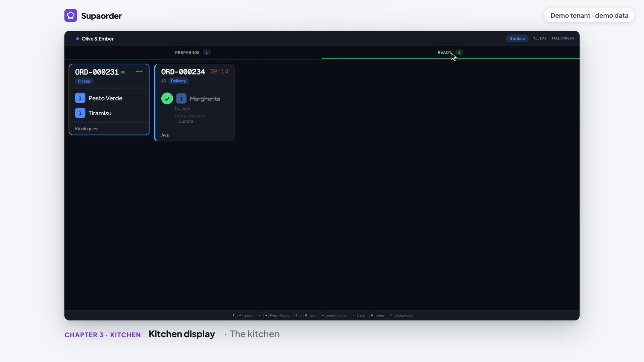Enter FULL SCREEN mode
644x362 pixels.
point(562,39)
